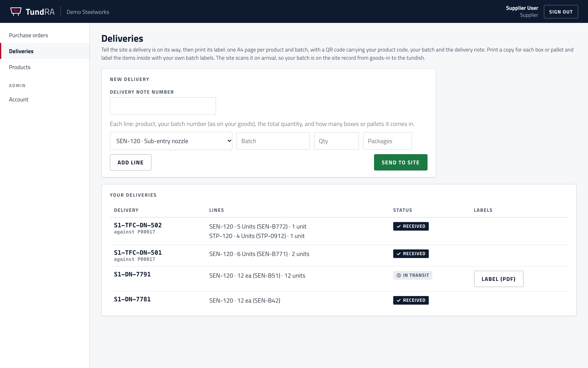Click the Sign Out button
Image resolution: width=588 pixels, height=368 pixels.
pos(561,12)
